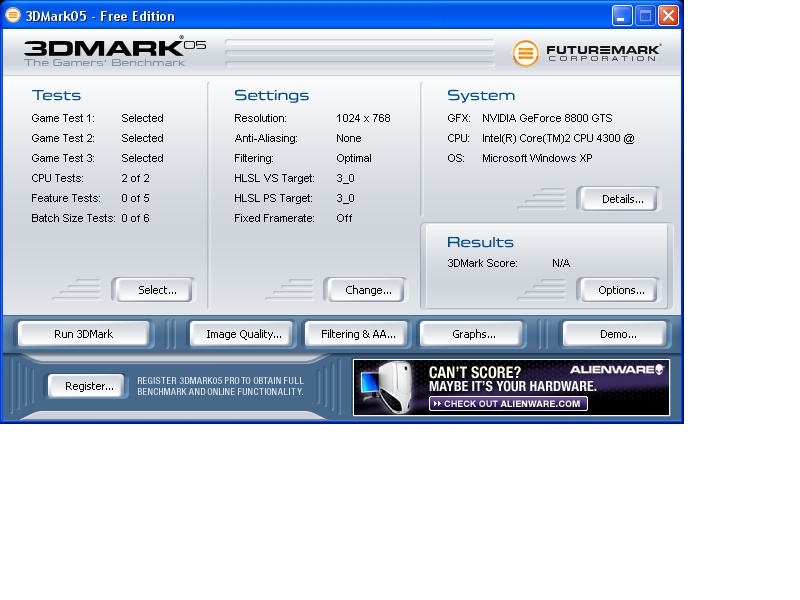
Task: Open the Graphs... tool
Action: [473, 334]
